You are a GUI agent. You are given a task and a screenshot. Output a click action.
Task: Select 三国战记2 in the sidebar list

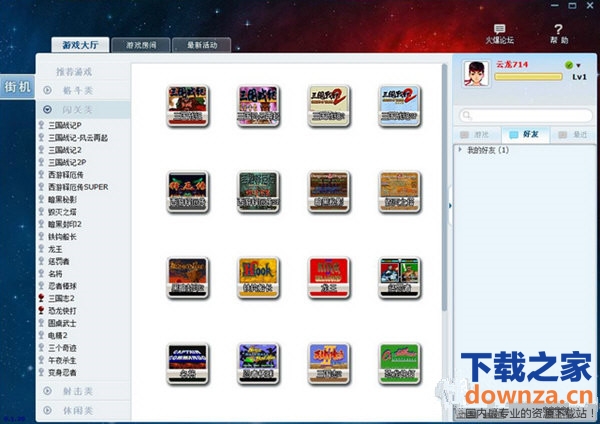pyautogui.click(x=65, y=150)
